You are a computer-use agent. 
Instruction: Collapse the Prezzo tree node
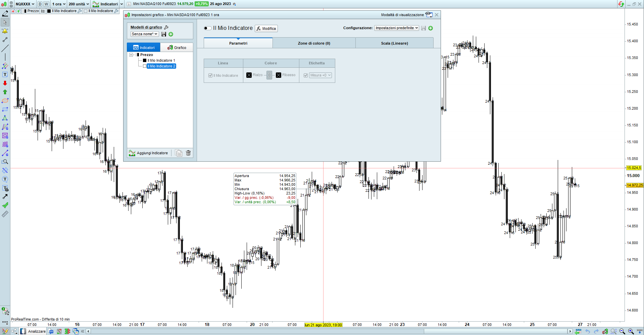coord(131,55)
